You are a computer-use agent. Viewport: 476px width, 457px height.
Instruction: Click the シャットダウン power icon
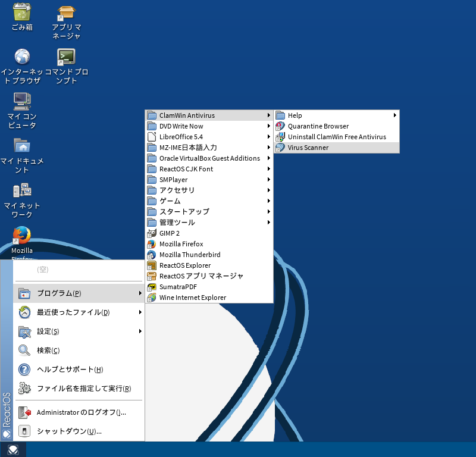pyautogui.click(x=24, y=431)
